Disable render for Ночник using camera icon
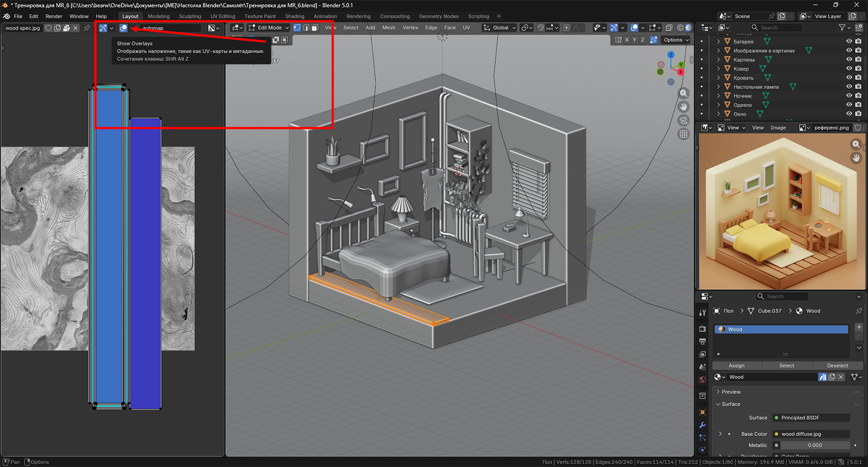 (x=858, y=96)
